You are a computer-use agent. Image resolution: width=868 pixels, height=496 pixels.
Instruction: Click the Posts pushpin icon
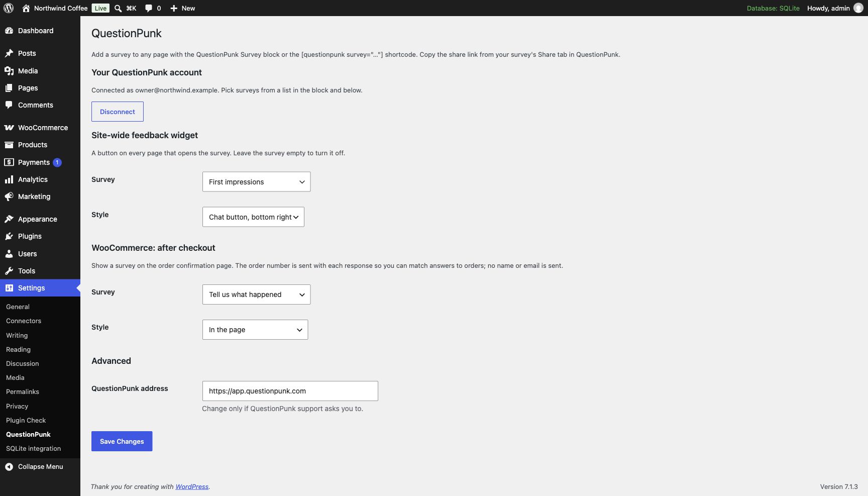(9, 53)
